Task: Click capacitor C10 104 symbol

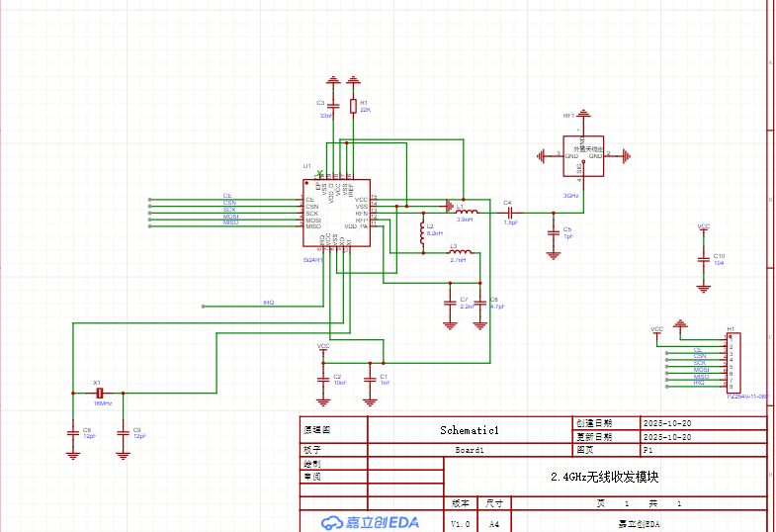Action: click(x=703, y=257)
